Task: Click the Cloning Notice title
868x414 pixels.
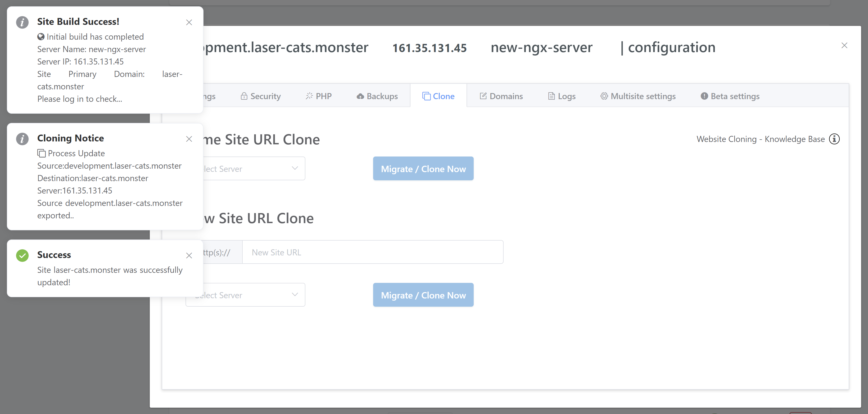Action: (x=70, y=138)
